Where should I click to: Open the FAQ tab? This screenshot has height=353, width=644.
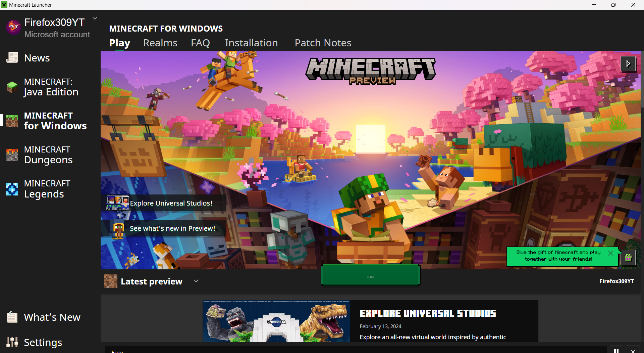click(200, 43)
